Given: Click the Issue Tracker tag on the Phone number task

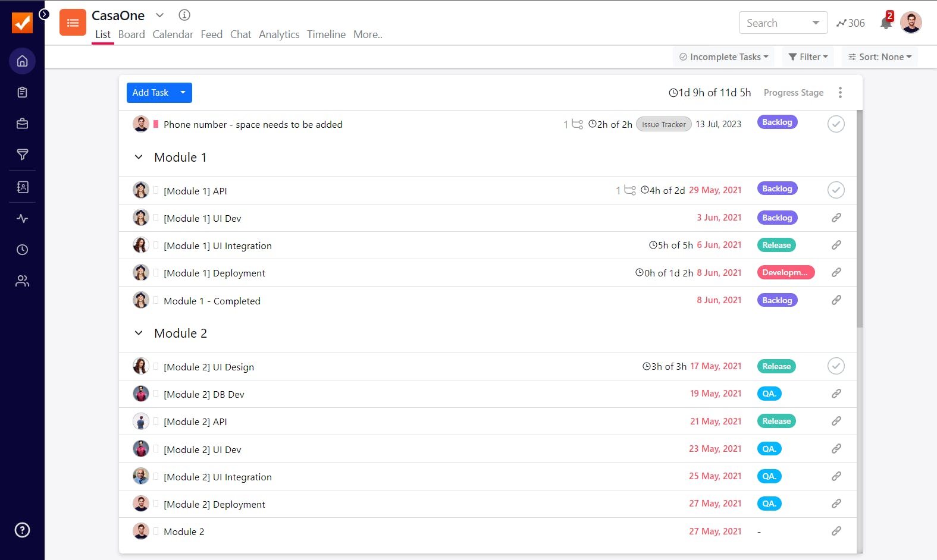Looking at the screenshot, I should (664, 124).
